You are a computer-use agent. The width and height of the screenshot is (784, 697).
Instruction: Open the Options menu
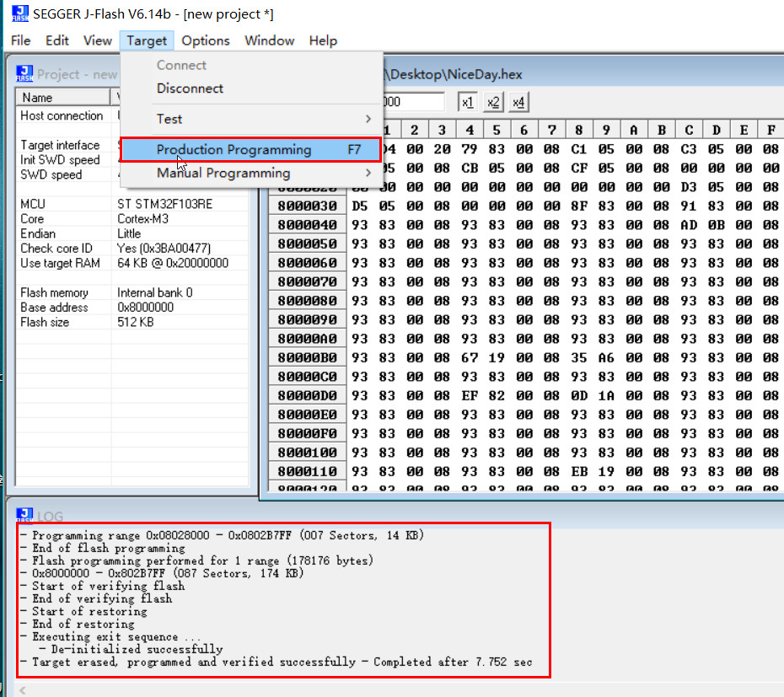tap(206, 40)
